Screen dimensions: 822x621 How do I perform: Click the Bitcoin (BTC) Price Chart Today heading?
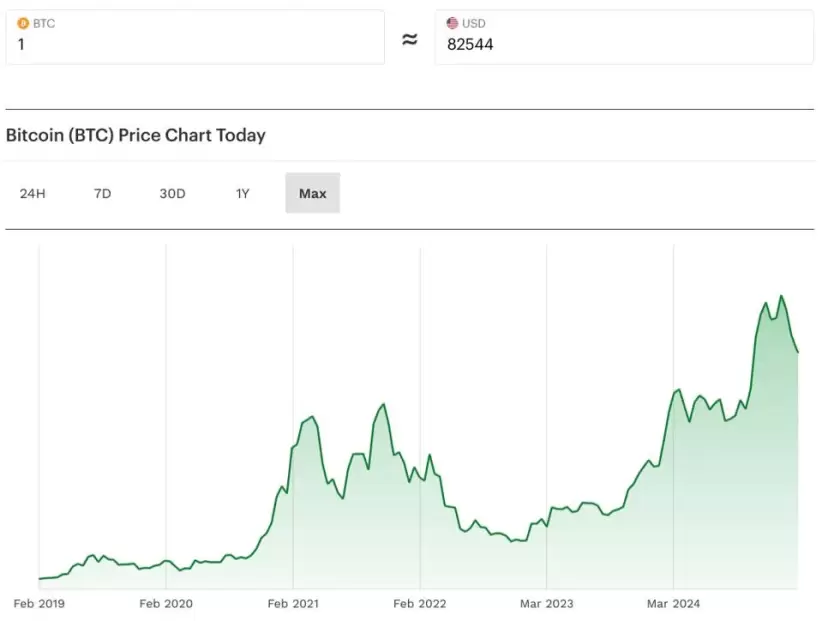click(136, 135)
